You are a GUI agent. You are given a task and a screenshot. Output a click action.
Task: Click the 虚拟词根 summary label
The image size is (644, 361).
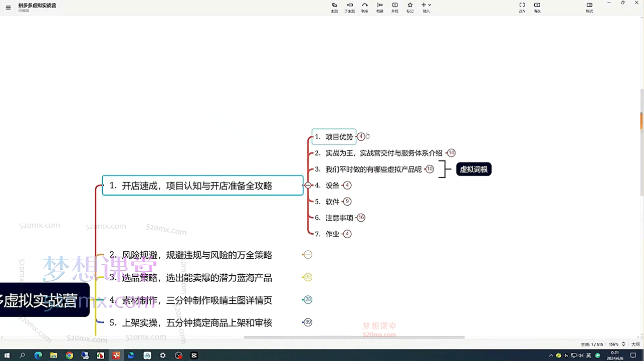474,169
